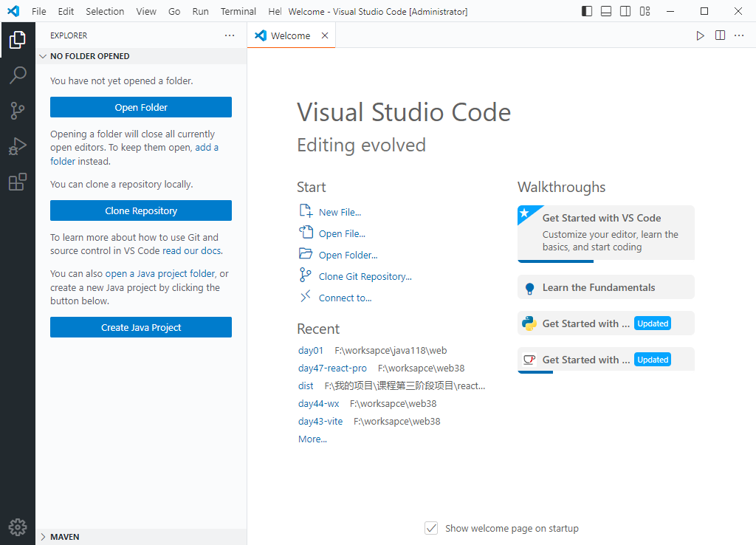The width and height of the screenshot is (756, 545).
Task: Toggle the secondary side bar layout icon
Action: [x=625, y=11]
